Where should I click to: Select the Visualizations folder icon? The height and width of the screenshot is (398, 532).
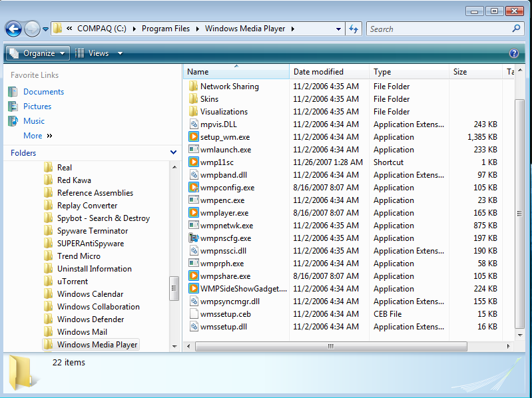(193, 111)
